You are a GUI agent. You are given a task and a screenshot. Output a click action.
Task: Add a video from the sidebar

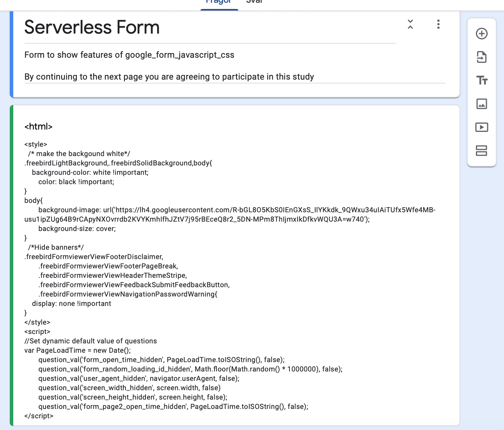pos(482,127)
